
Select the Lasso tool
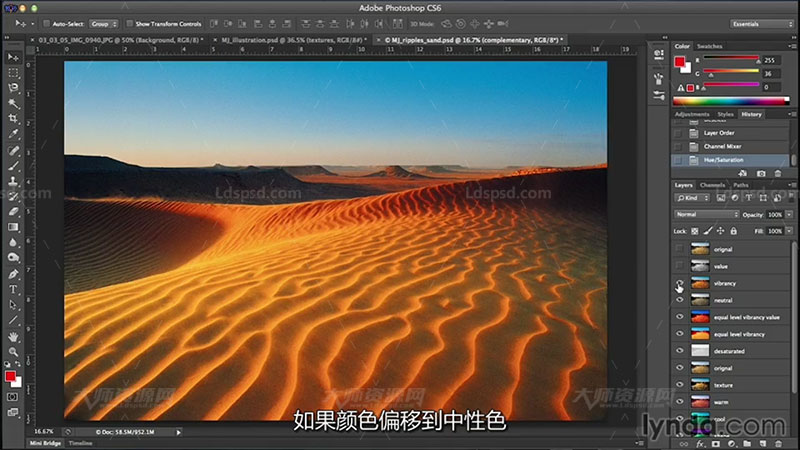(13, 88)
